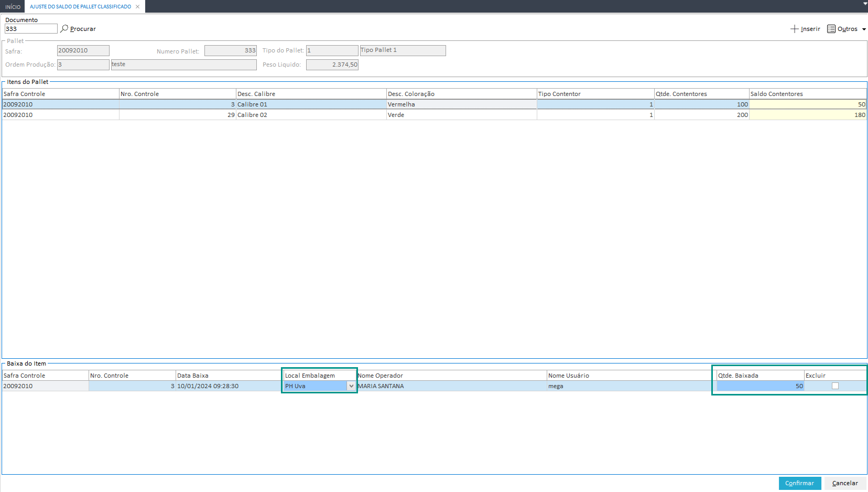Click the Saldo Contentores value 50
Viewport: 868px width, 492px height.
tap(808, 104)
